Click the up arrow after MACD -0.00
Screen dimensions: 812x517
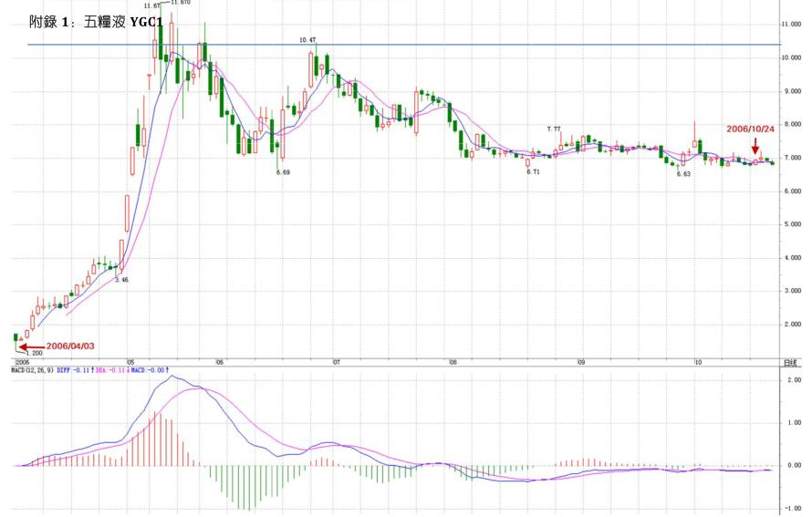(x=167, y=370)
